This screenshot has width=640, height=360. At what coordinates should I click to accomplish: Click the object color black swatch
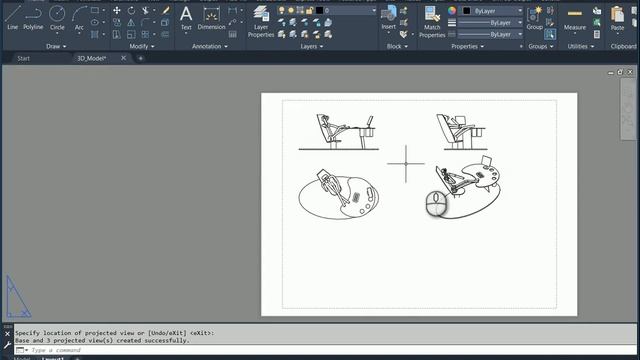467,11
